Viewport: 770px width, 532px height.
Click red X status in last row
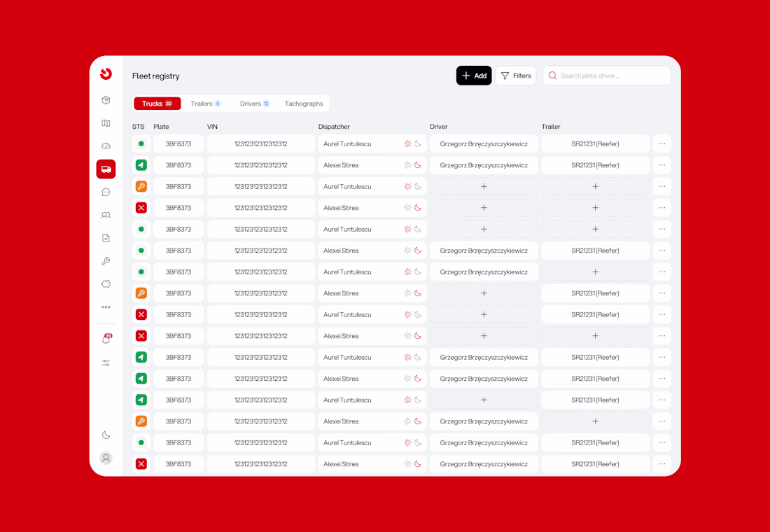pyautogui.click(x=141, y=463)
